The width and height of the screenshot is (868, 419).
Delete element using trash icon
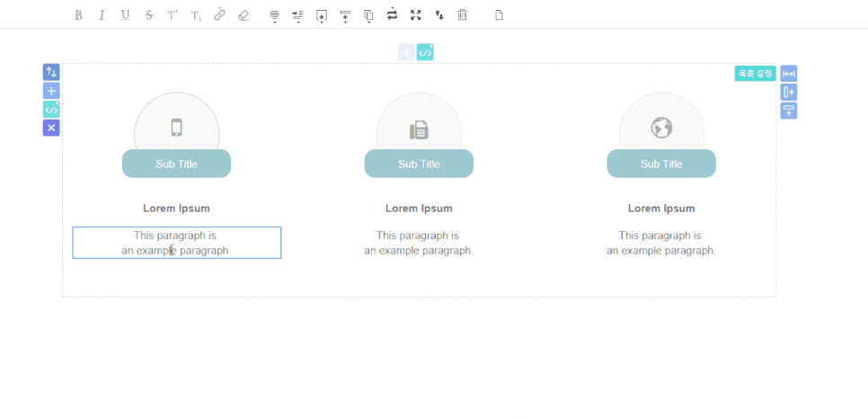[x=462, y=15]
